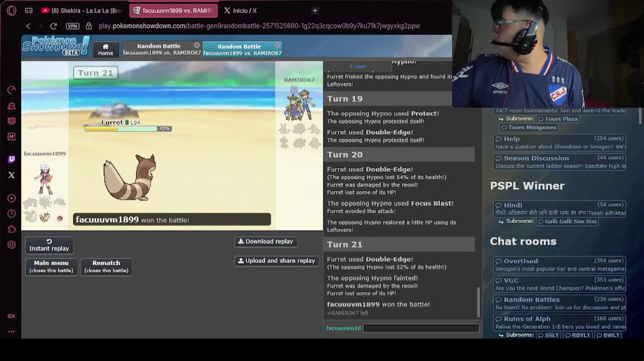This screenshot has width=644, height=361.
Task: Open Extensions cube icon in sidebar
Action: click(x=12, y=229)
